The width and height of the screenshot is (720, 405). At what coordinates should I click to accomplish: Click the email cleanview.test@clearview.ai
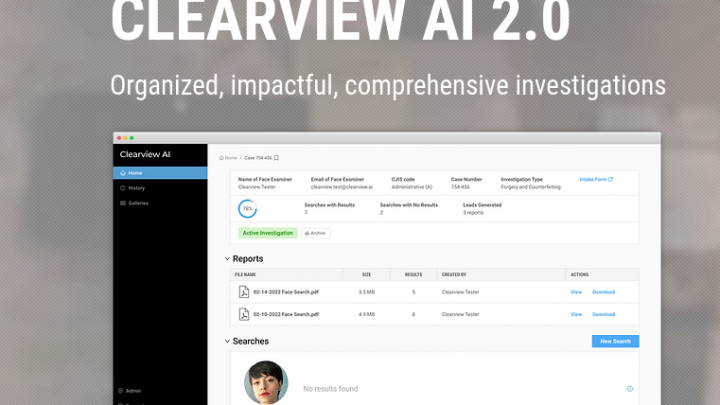click(x=342, y=187)
